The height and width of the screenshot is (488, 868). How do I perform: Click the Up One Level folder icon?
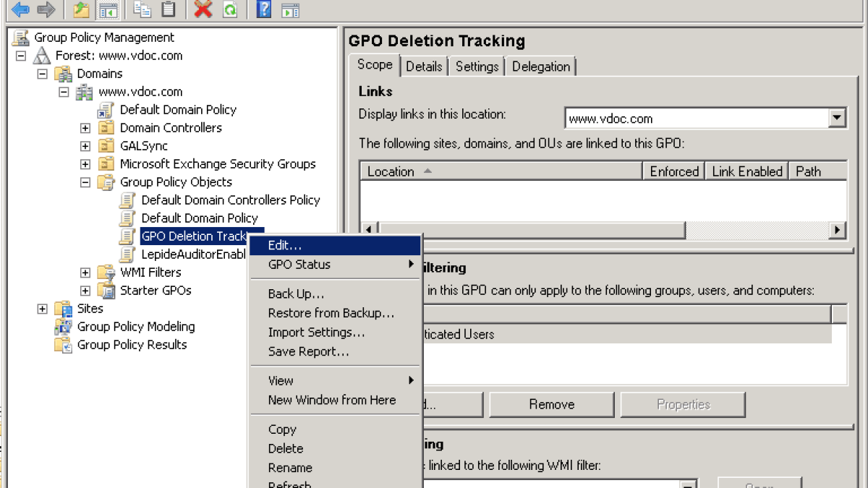point(82,9)
